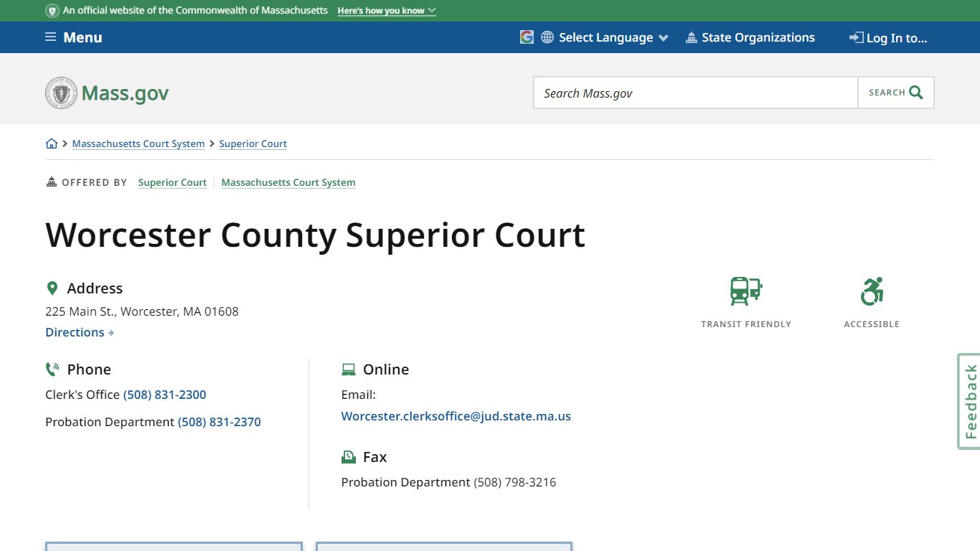Expand 'Here's how you know' disclosure
The image size is (980, 551).
(x=387, y=11)
